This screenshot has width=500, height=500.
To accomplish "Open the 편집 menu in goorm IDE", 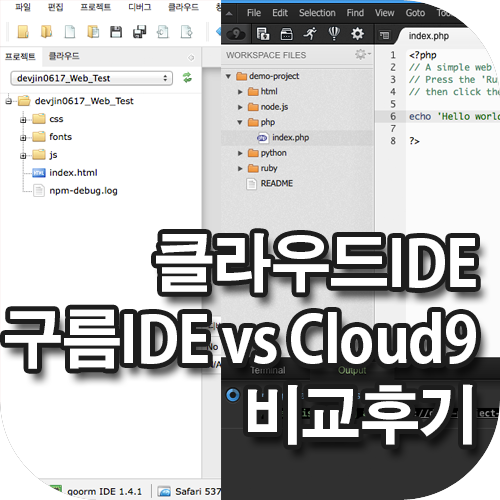I will 55,7.
